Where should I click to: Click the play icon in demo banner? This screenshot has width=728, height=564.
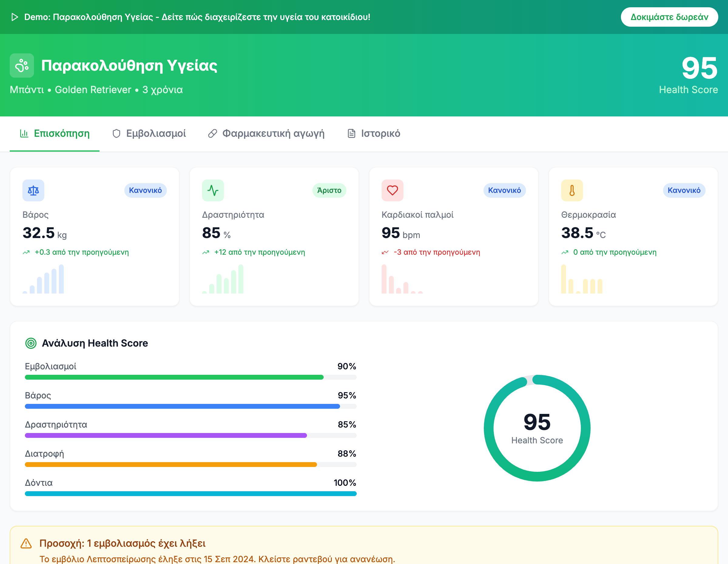coord(15,17)
